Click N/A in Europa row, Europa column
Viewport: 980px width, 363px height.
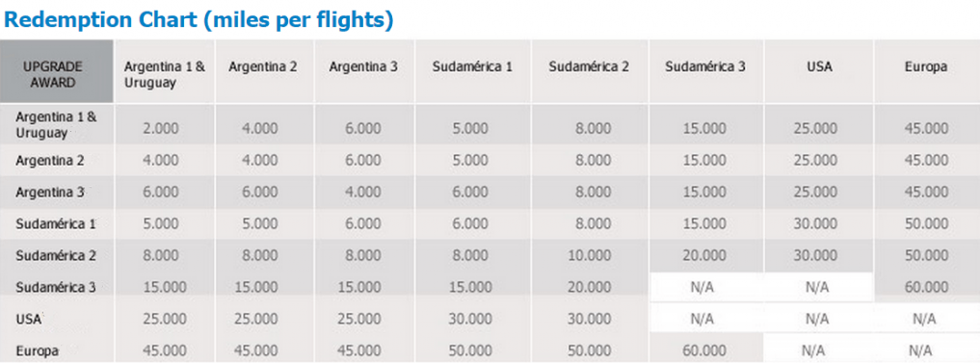pos(924,351)
